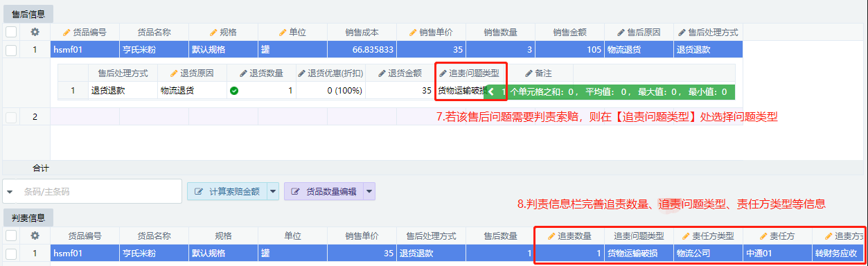
Task: Click left chevron in green summary bar
Action: (491, 91)
